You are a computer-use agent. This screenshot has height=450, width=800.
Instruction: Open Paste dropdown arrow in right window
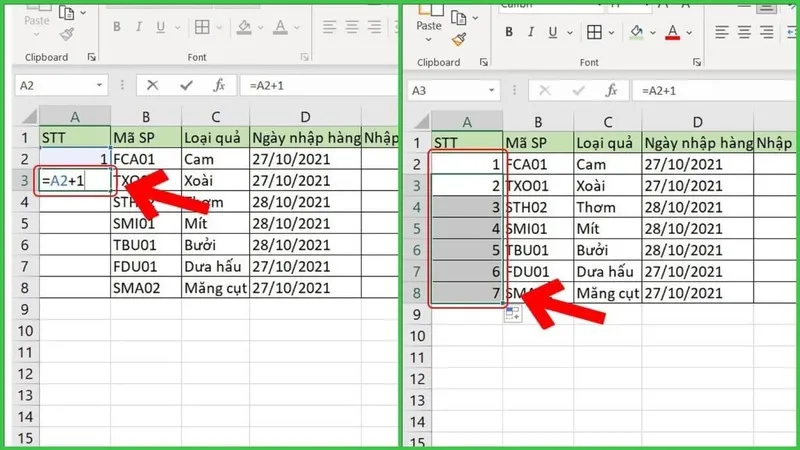(429, 40)
